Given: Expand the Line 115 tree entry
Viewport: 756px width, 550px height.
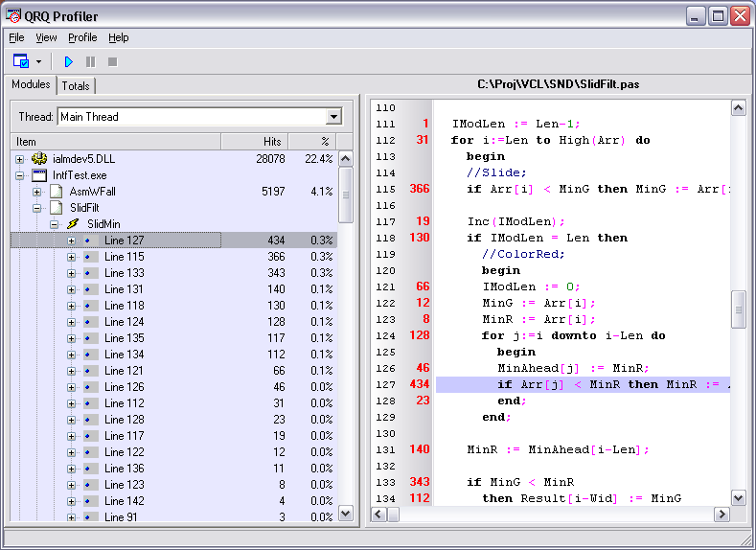Looking at the screenshot, I should click(x=71, y=257).
